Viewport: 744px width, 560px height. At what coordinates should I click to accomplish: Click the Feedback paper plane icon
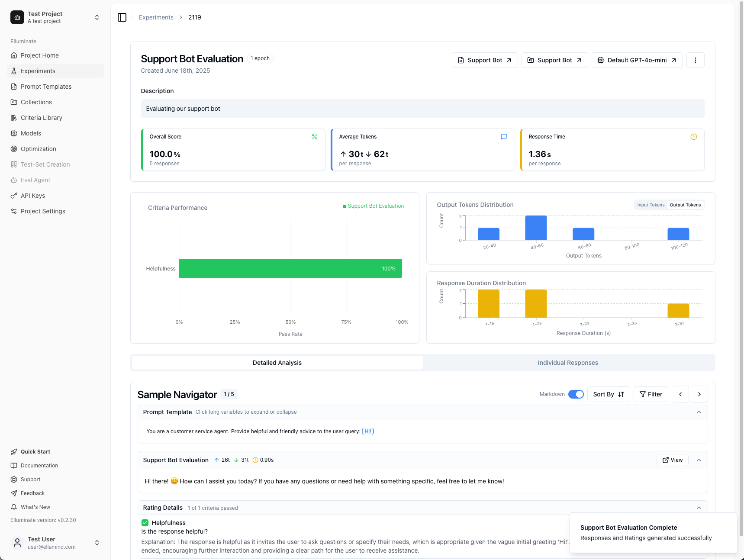[14, 493]
